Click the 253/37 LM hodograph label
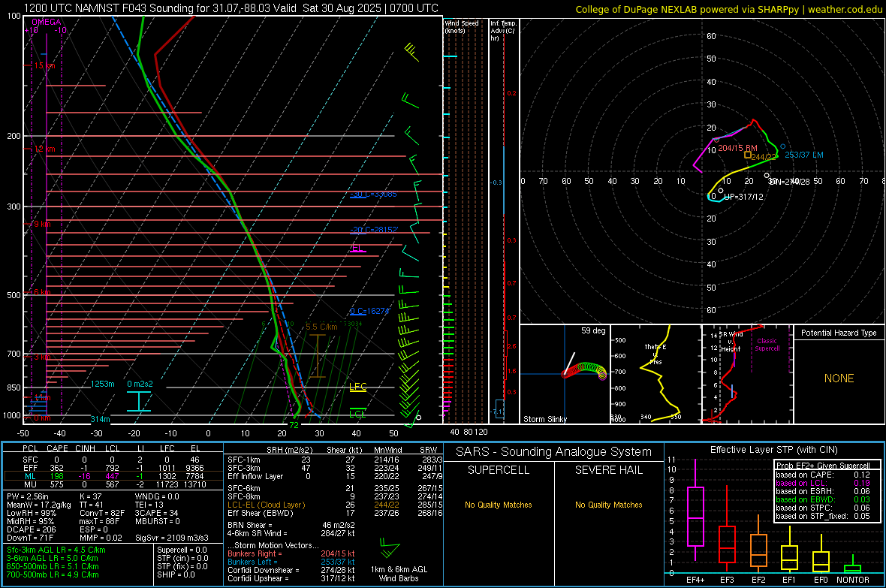 [803, 155]
